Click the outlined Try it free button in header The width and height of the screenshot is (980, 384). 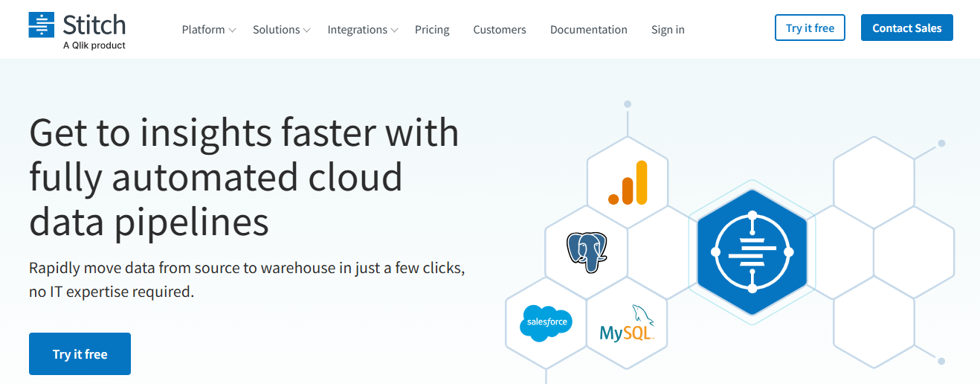[x=810, y=28]
